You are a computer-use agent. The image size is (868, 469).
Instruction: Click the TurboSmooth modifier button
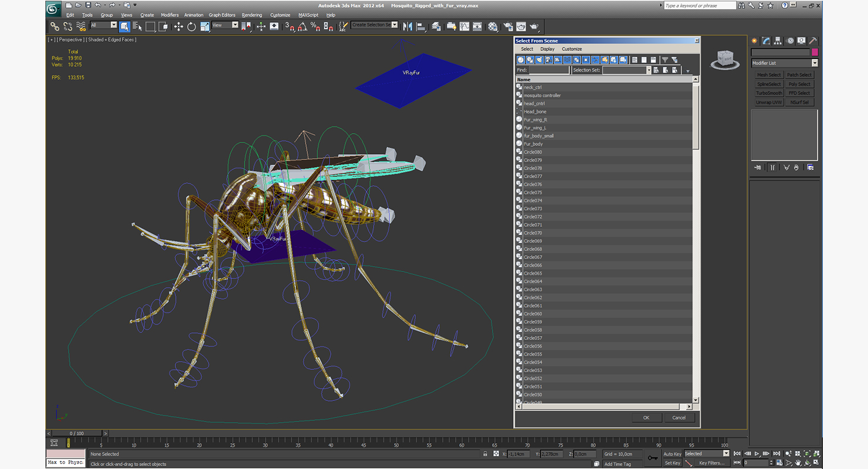click(x=769, y=93)
